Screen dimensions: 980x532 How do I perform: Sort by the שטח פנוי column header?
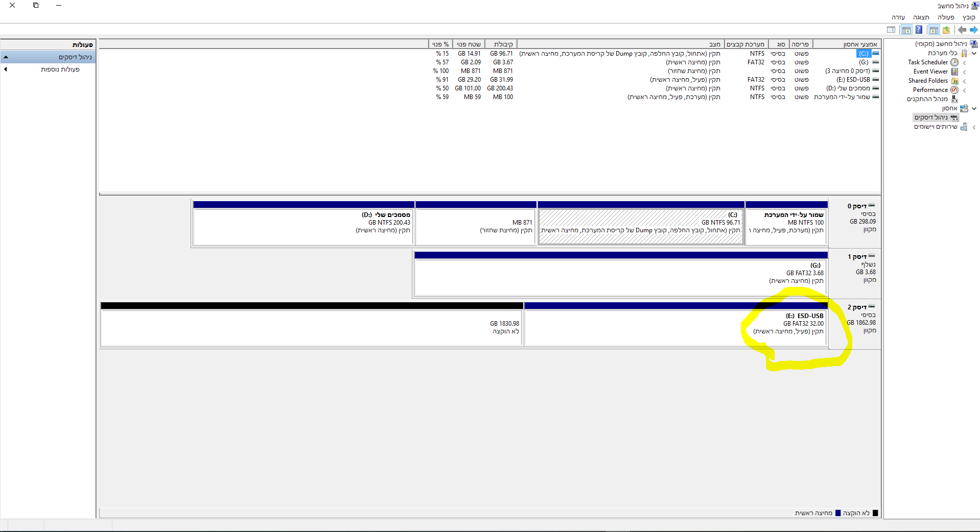coord(469,44)
